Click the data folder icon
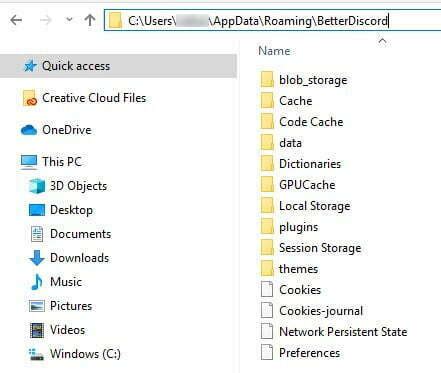 click(x=267, y=143)
